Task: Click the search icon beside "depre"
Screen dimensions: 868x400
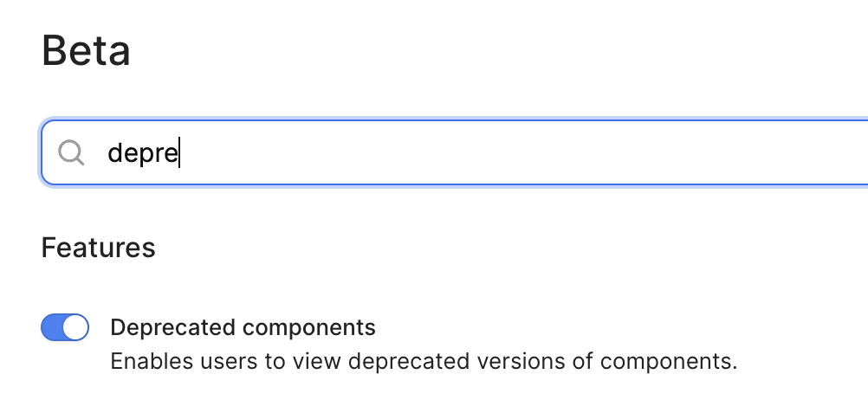Action: pyautogui.click(x=71, y=152)
